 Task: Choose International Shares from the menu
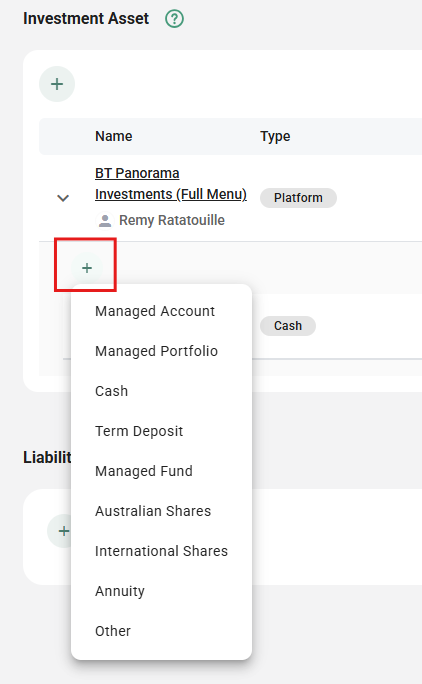161,551
